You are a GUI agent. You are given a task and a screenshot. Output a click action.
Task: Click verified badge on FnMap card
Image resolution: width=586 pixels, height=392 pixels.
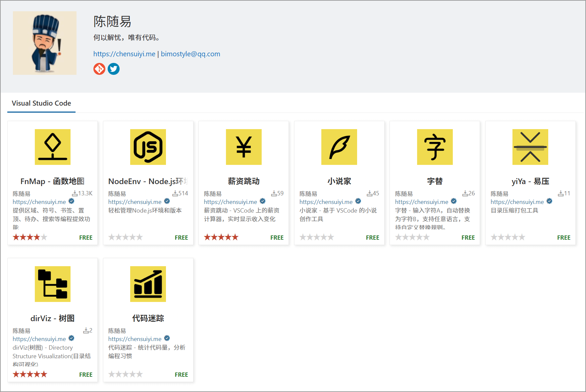[x=71, y=201]
